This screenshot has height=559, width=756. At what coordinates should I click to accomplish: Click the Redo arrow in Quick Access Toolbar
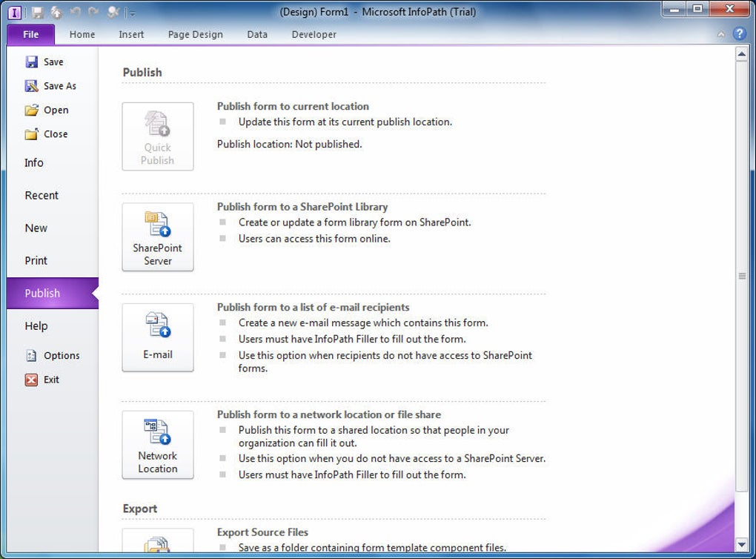pyautogui.click(x=93, y=12)
